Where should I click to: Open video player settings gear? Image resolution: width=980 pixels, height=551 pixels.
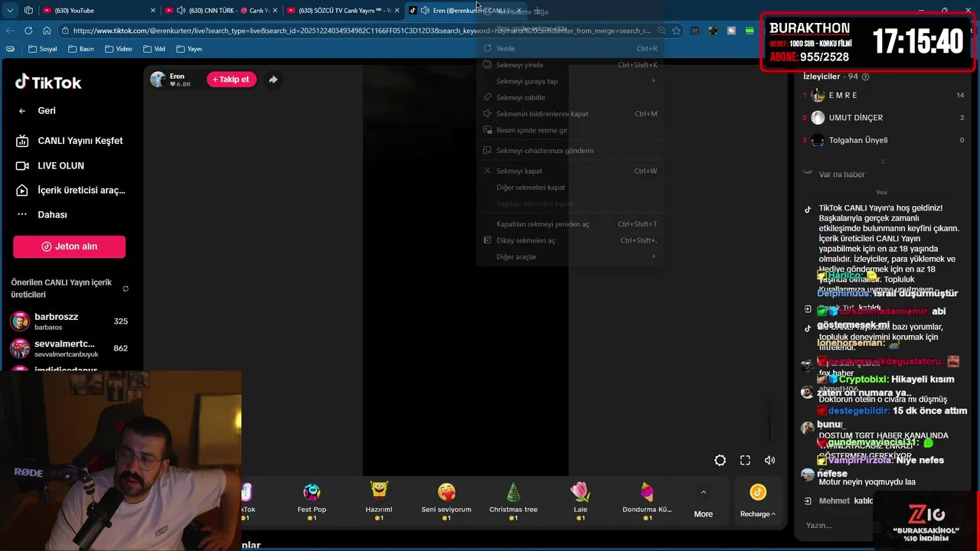(720, 460)
